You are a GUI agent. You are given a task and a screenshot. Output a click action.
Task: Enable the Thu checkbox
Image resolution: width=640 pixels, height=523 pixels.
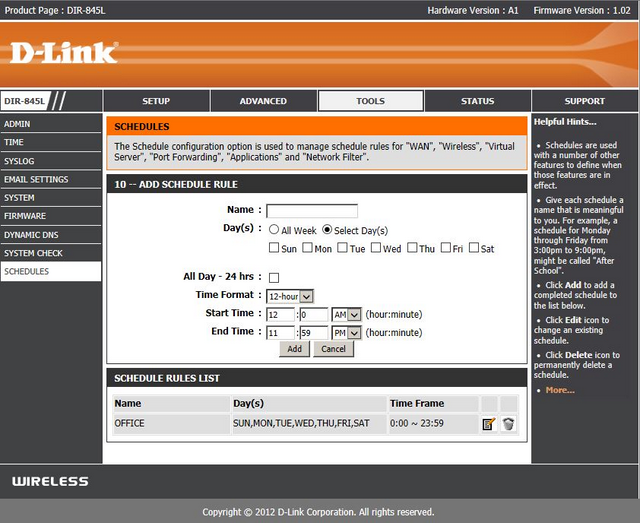pos(412,247)
